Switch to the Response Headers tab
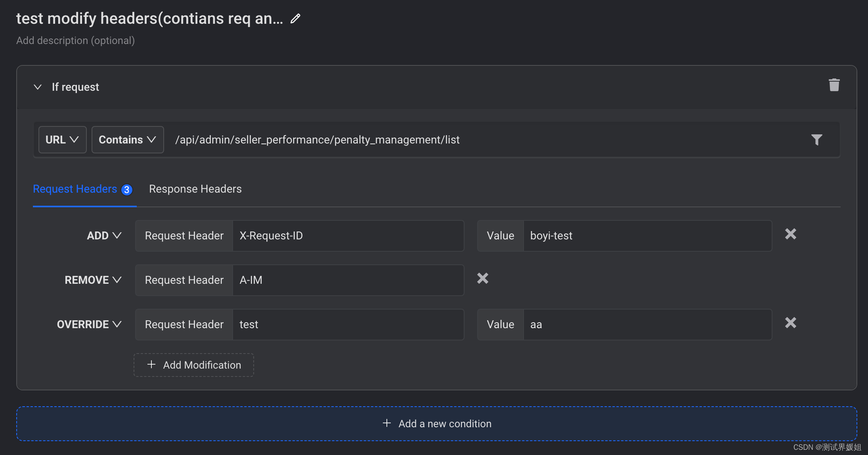Screen dimensions: 868x455 (x=195, y=189)
